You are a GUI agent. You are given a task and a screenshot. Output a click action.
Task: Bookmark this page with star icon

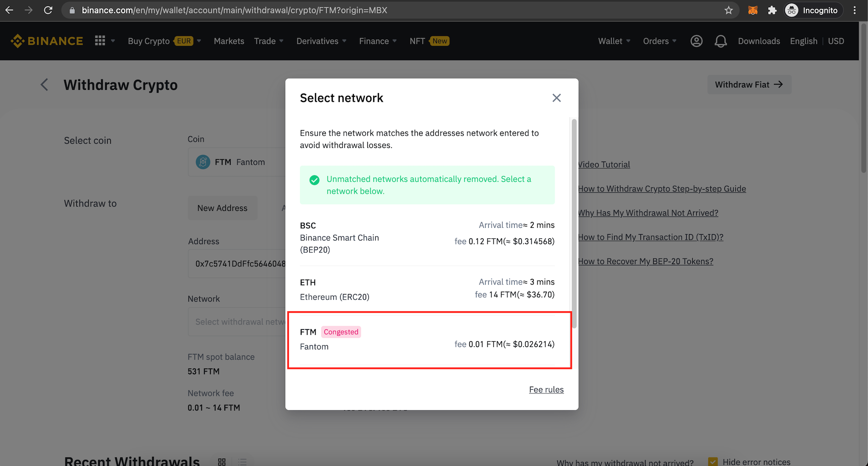point(729,10)
